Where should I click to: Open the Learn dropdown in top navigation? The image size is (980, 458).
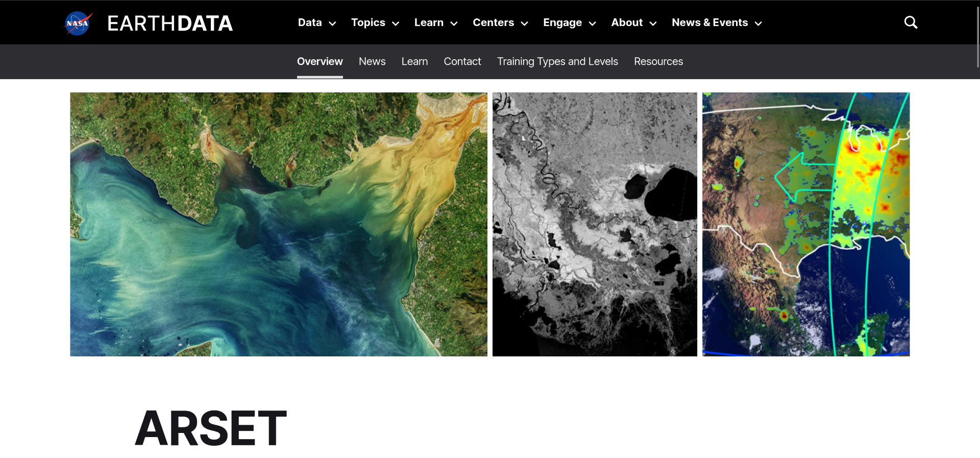[435, 22]
